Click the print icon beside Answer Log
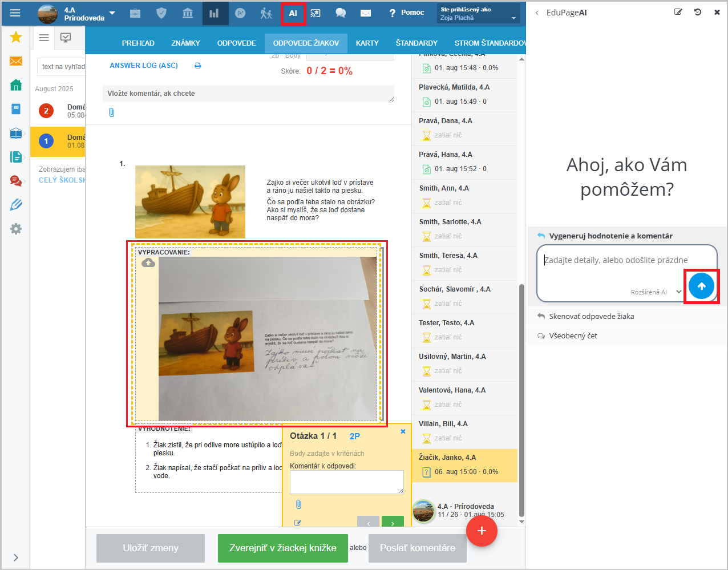Screen dimensions: 728x570 (x=198, y=66)
